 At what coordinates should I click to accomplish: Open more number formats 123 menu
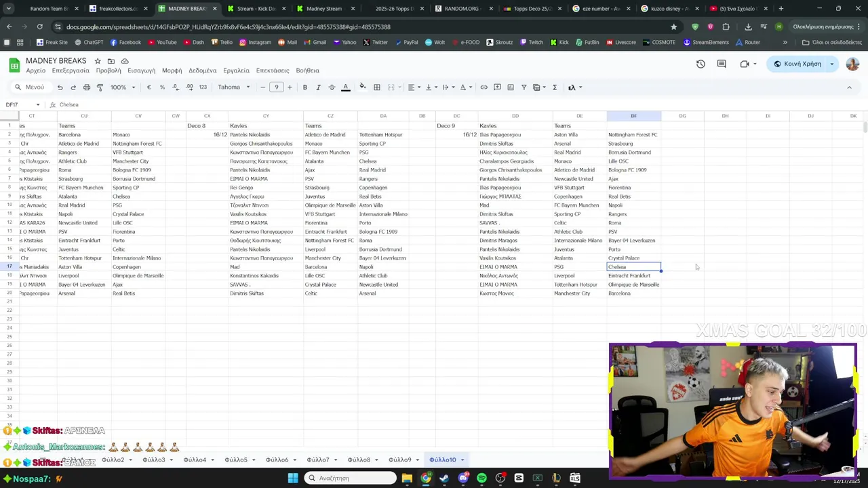[203, 87]
